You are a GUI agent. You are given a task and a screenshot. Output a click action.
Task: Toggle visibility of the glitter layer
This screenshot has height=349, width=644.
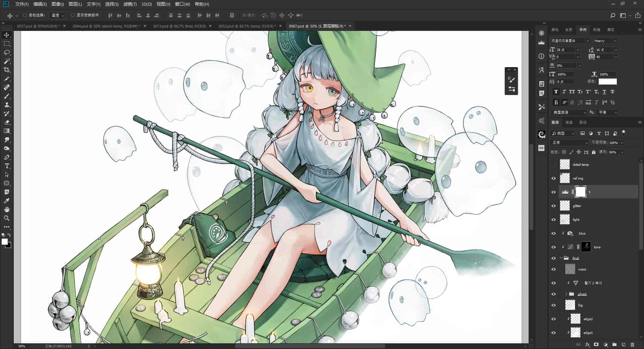tap(553, 206)
